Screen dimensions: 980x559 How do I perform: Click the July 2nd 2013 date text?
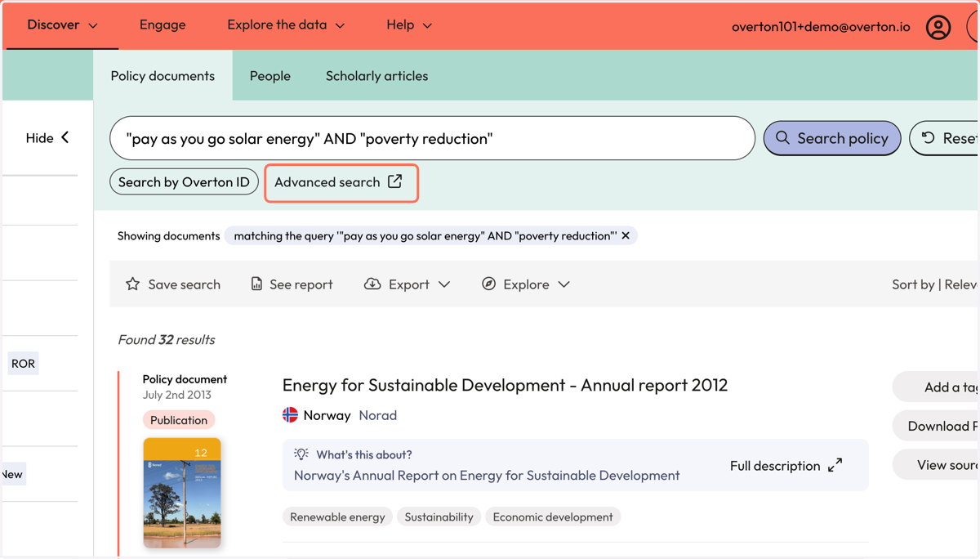click(177, 395)
